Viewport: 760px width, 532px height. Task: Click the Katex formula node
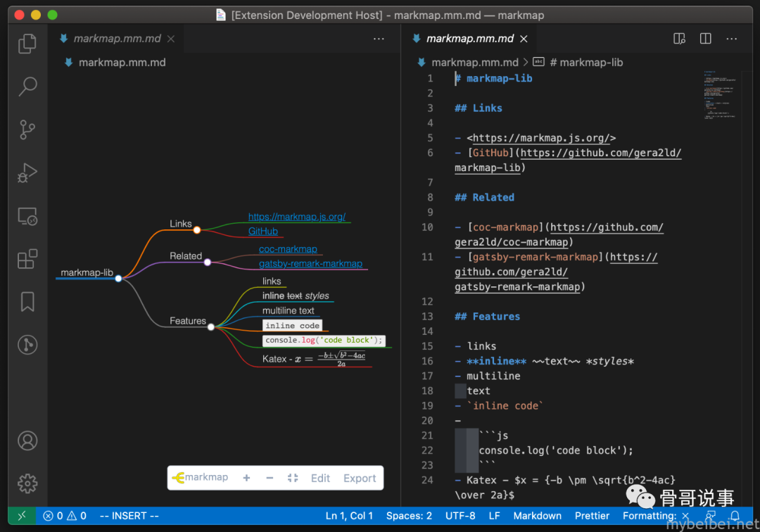tap(314, 359)
